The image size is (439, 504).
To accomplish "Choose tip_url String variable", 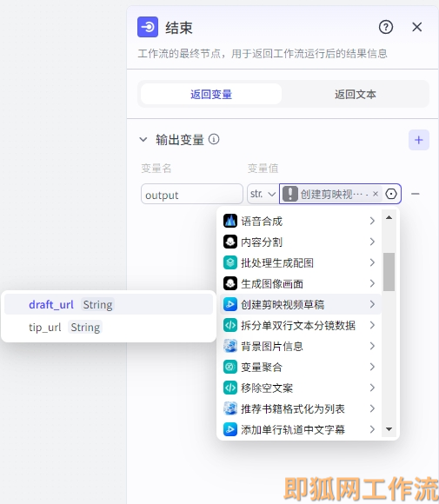I will 109,328.
